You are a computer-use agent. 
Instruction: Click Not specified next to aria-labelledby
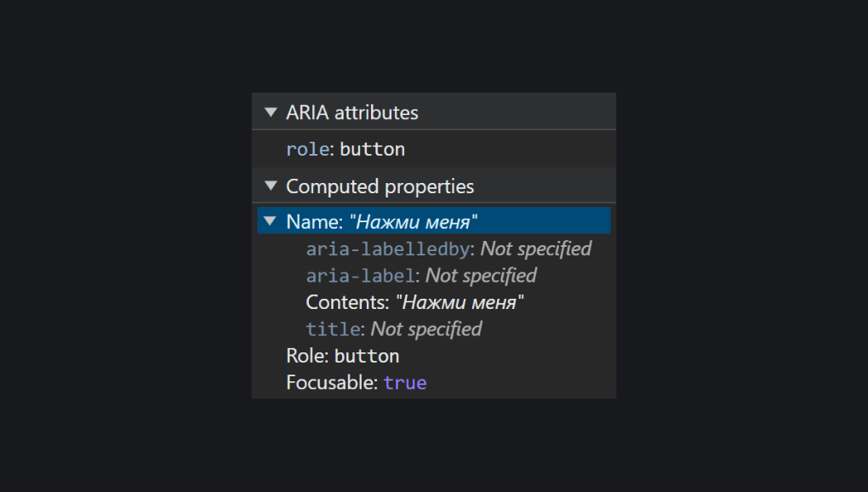(536, 249)
